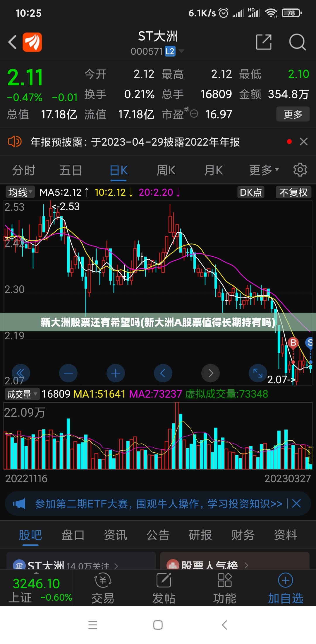Tap Android system back chevron

[x=224, y=625]
